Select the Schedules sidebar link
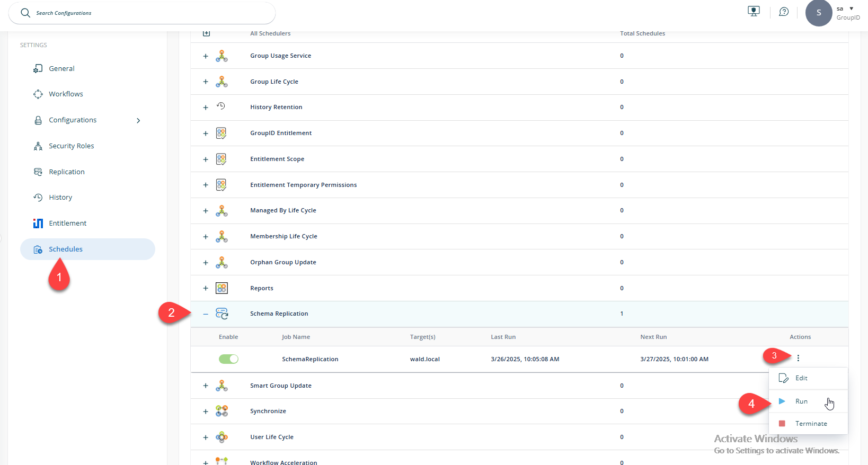This screenshot has width=868, height=465. (66, 249)
